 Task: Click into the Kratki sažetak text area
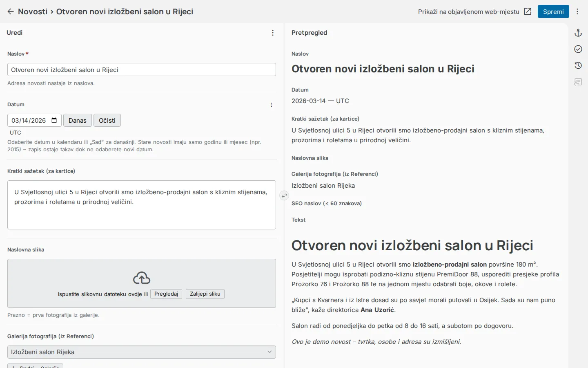pos(142,205)
